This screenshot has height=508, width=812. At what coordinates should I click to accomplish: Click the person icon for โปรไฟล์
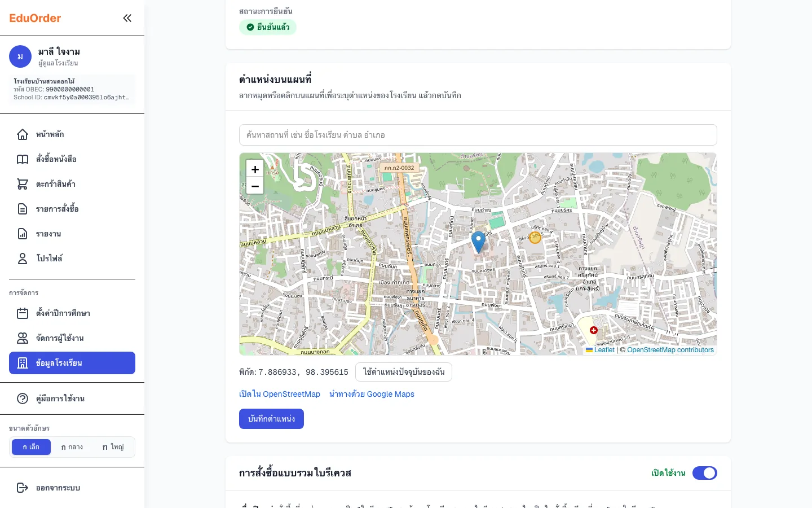pyautogui.click(x=23, y=259)
